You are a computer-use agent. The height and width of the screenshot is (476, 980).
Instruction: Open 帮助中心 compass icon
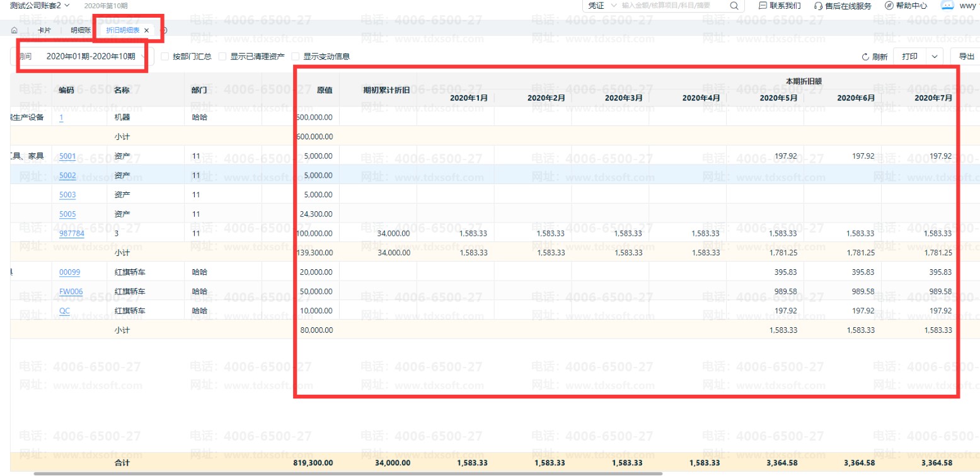889,6
